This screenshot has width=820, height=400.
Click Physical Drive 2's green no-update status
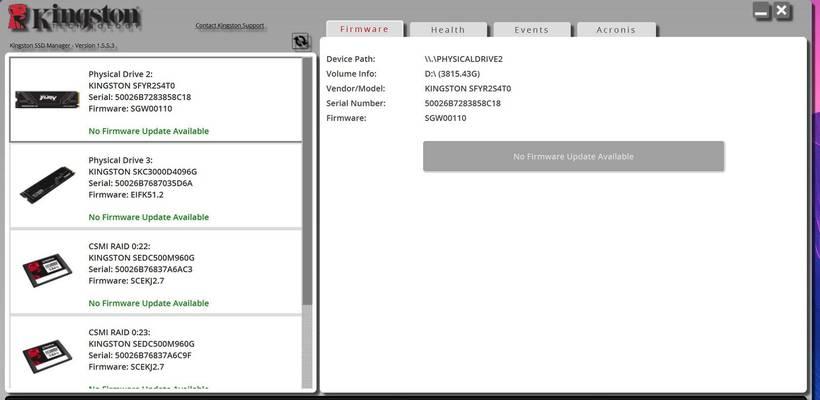pos(149,131)
